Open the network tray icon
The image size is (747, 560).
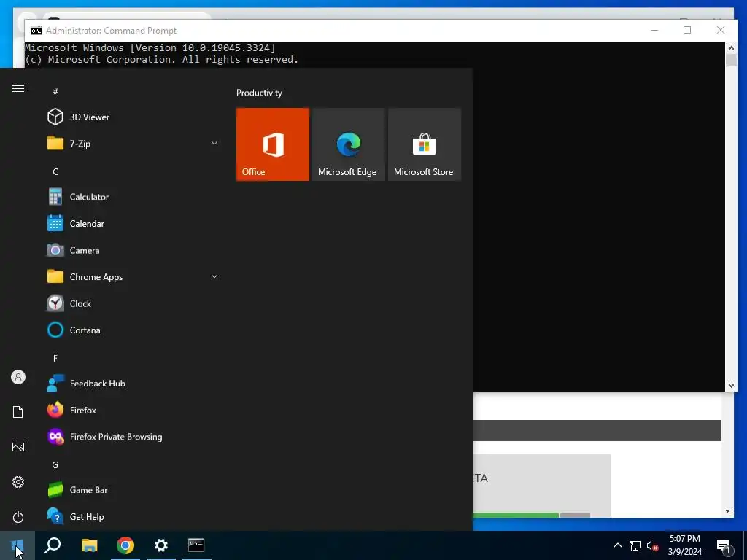click(x=635, y=545)
